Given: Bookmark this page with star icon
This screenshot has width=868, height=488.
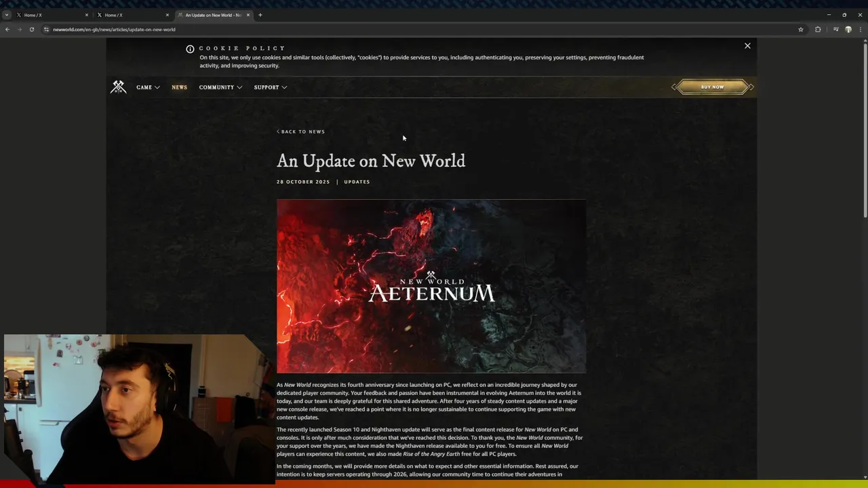Looking at the screenshot, I should point(801,29).
